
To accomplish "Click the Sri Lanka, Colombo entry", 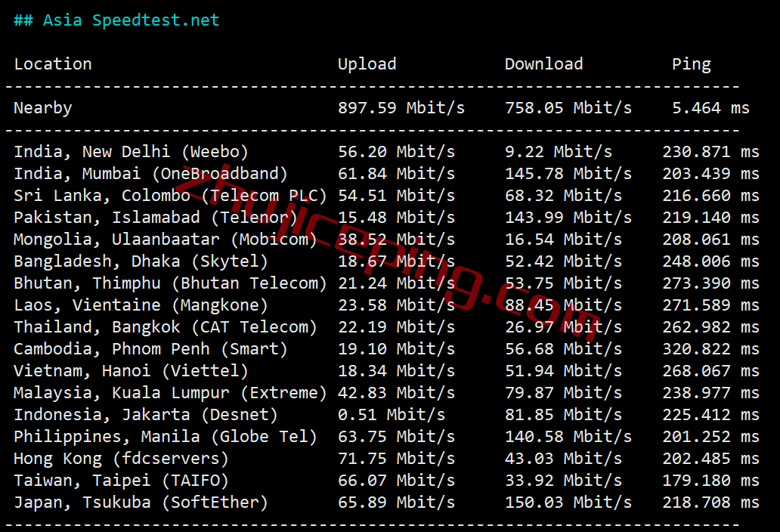I will tap(170, 196).
